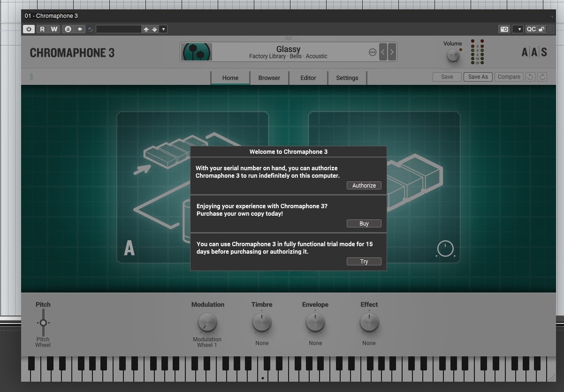
Task: Click the limiter LED beside the Volume knob
Action: tap(461, 50)
